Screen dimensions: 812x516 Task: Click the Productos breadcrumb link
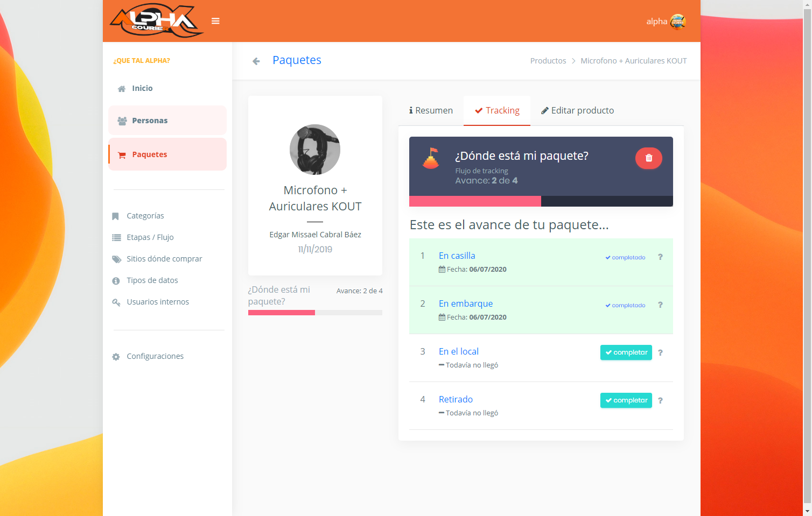(x=548, y=61)
